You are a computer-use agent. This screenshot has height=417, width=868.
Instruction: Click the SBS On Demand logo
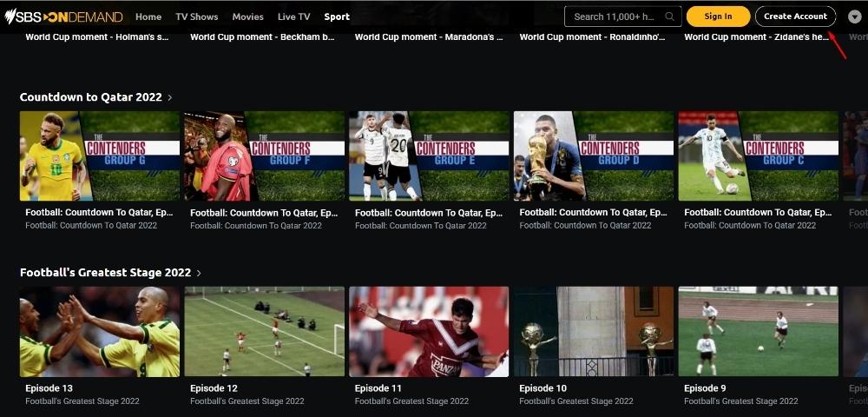coord(63,17)
